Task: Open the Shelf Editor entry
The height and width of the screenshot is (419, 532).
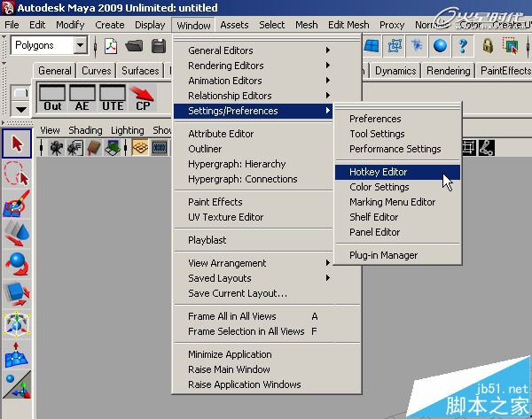Action: point(397,217)
